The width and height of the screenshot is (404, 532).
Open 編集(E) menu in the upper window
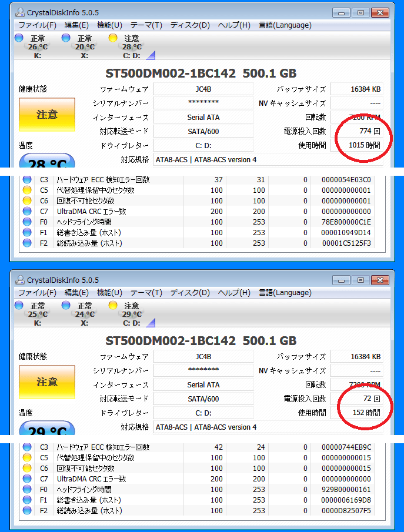pyautogui.click(x=76, y=25)
